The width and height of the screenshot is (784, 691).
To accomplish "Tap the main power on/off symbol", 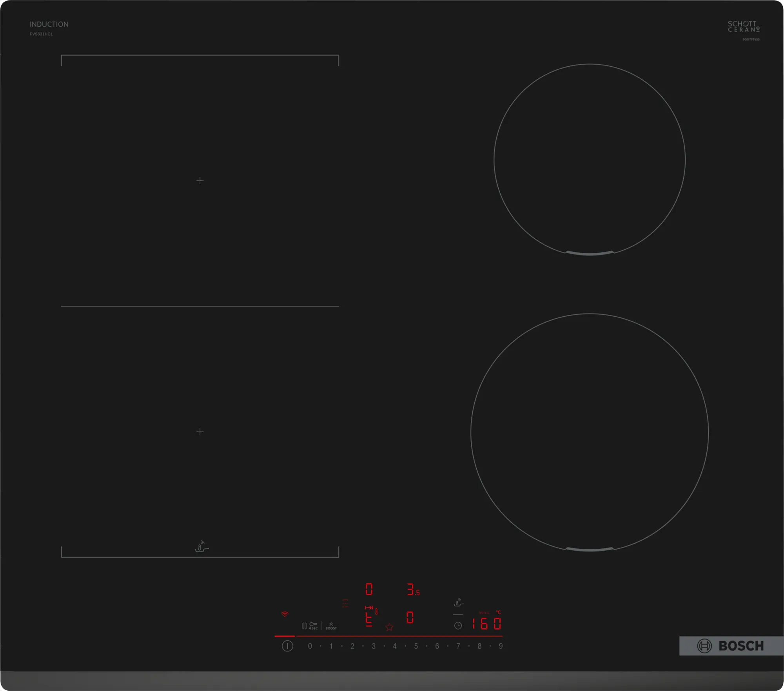I will (287, 646).
